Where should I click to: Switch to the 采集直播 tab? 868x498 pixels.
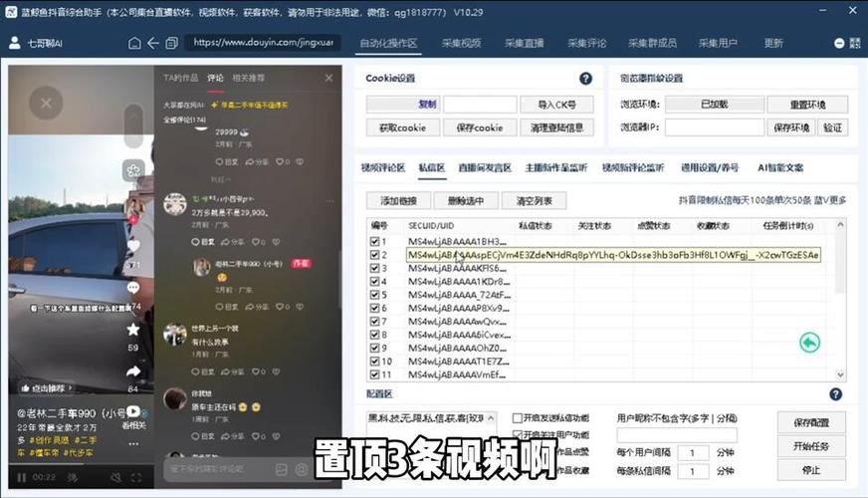point(524,43)
